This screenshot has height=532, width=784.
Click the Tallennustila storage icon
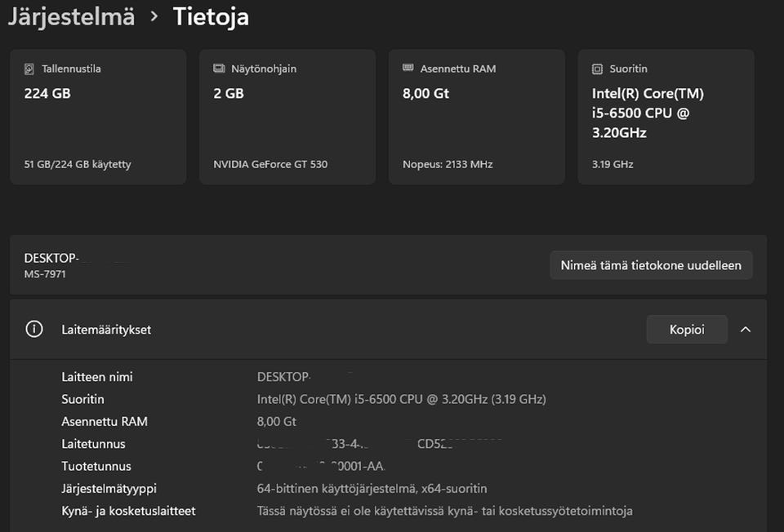coord(30,69)
